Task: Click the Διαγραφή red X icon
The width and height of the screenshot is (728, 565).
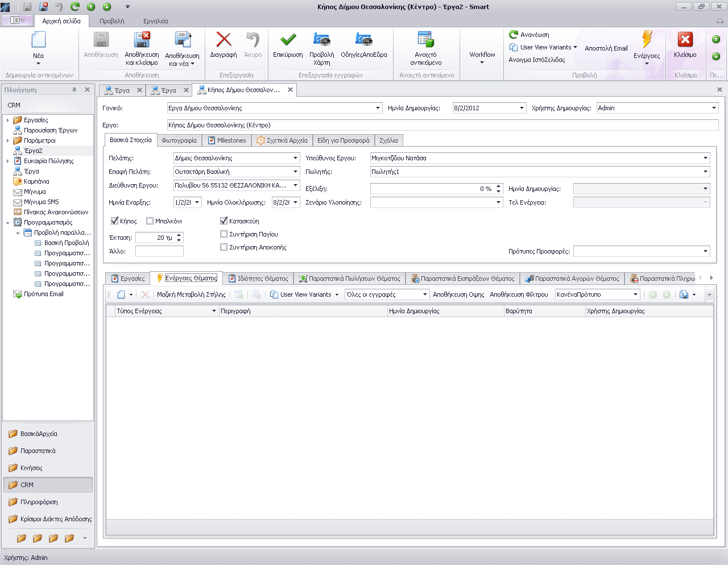Action: pos(224,40)
